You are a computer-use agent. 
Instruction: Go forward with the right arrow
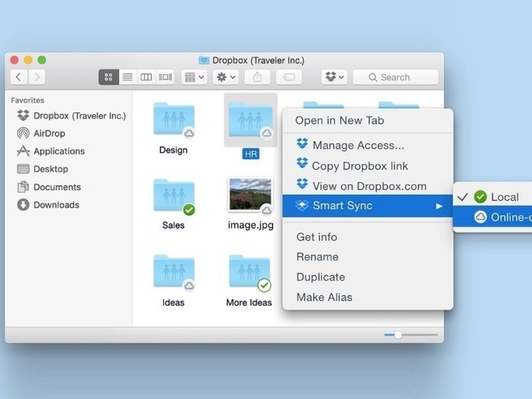(37, 77)
